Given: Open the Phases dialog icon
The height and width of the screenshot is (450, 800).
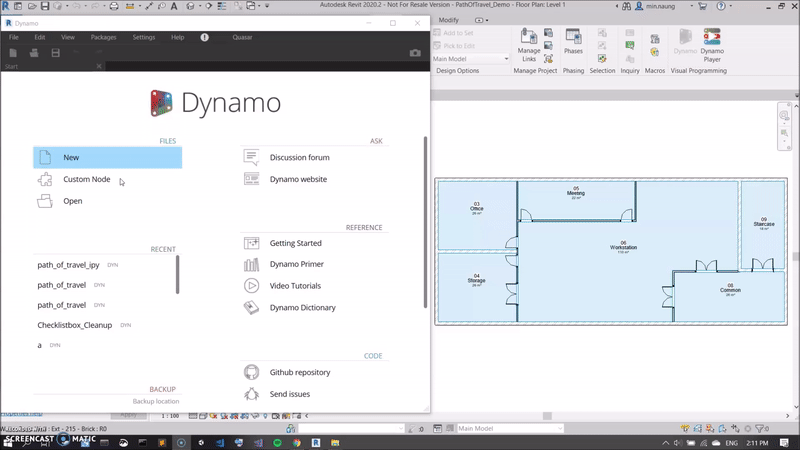Looking at the screenshot, I should [573, 40].
